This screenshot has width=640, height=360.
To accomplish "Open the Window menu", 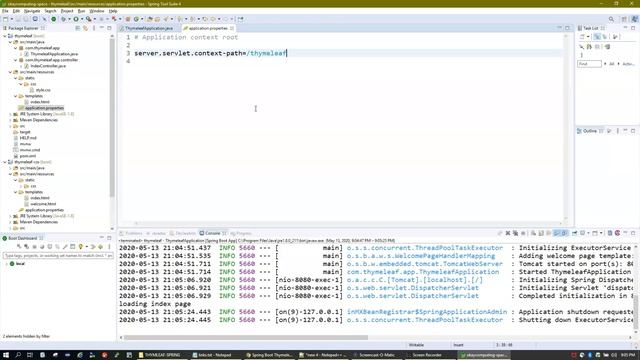I will [x=97, y=11].
